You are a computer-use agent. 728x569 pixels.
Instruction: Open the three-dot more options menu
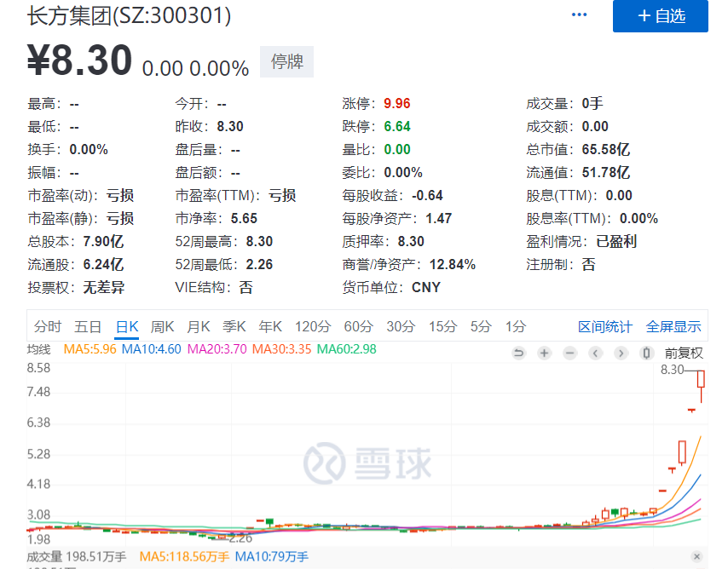click(x=579, y=14)
